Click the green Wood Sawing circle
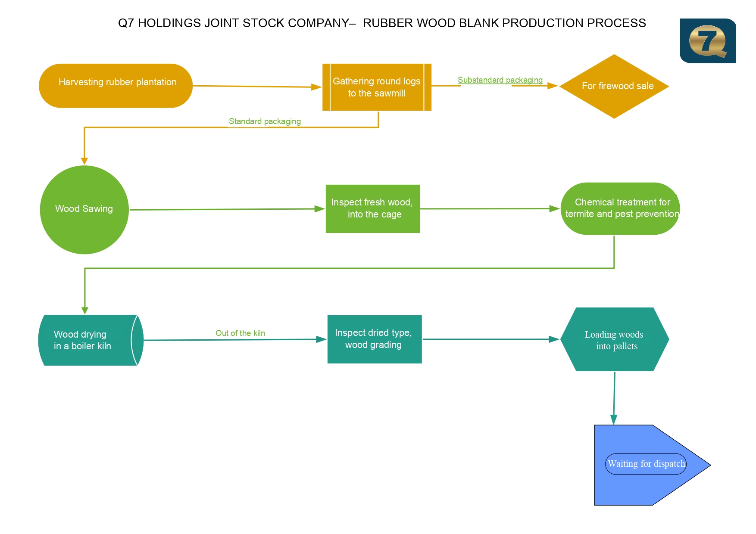This screenshot has width=756, height=534. pyautogui.click(x=84, y=210)
